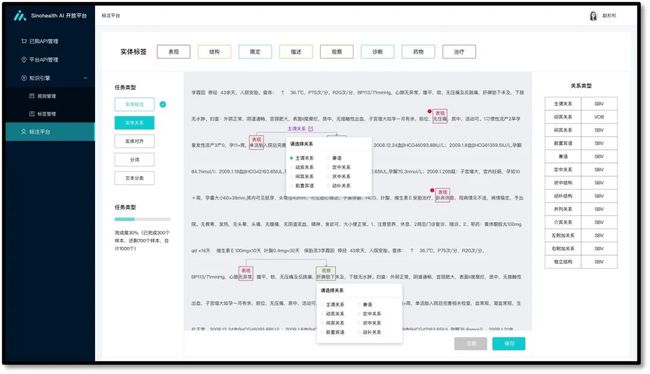This screenshot has height=374, width=650.
Task: Pick the pink-bordered 表现 entity label
Action: point(174,52)
